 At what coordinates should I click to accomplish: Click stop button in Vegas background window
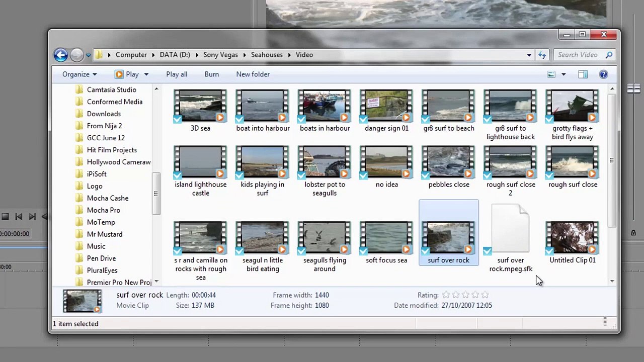[5, 217]
